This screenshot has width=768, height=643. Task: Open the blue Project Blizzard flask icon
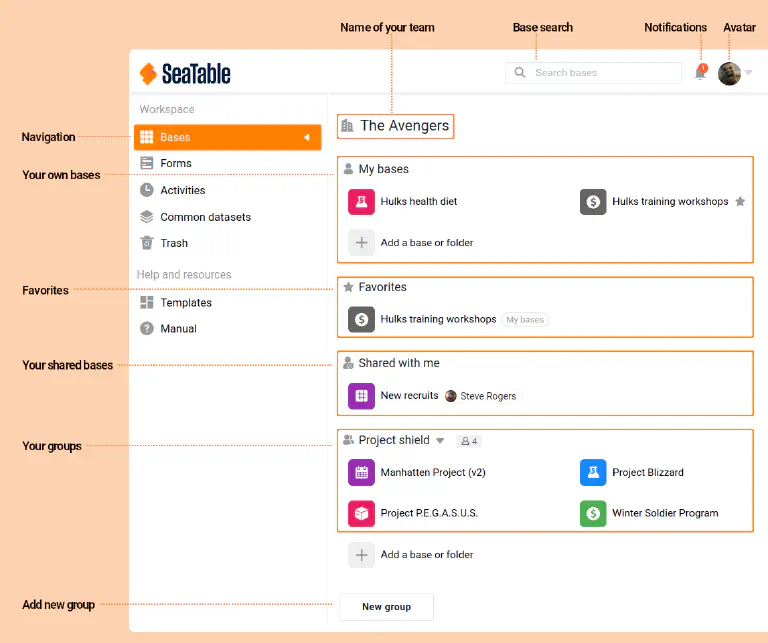point(593,473)
